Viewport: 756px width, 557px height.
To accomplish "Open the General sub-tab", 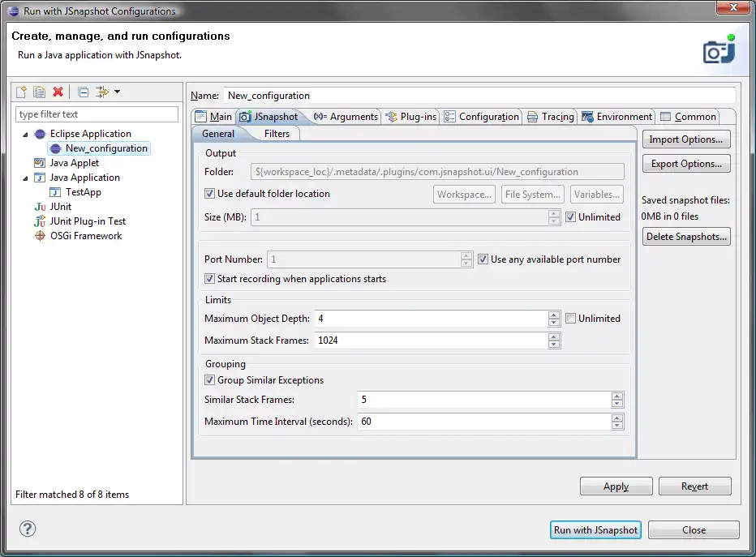I will (218, 134).
